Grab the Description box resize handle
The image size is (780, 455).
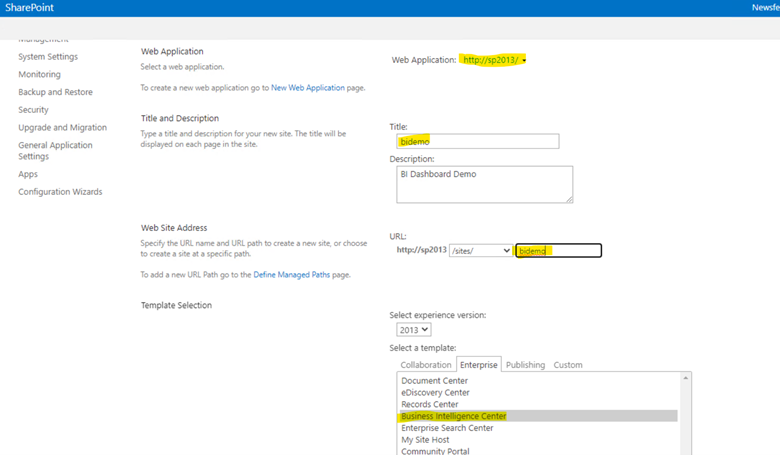click(x=570, y=199)
